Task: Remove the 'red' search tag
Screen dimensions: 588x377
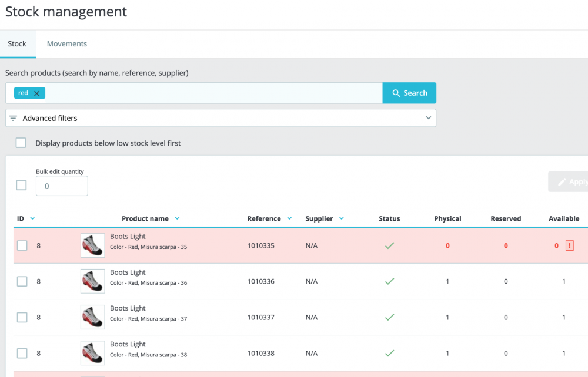Action: pyautogui.click(x=37, y=93)
